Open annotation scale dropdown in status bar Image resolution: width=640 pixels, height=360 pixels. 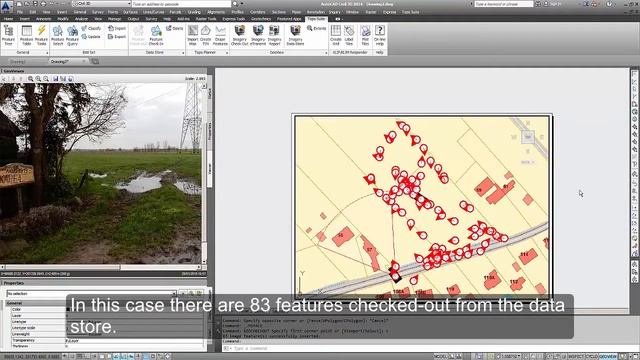pyautogui.click(x=510, y=357)
